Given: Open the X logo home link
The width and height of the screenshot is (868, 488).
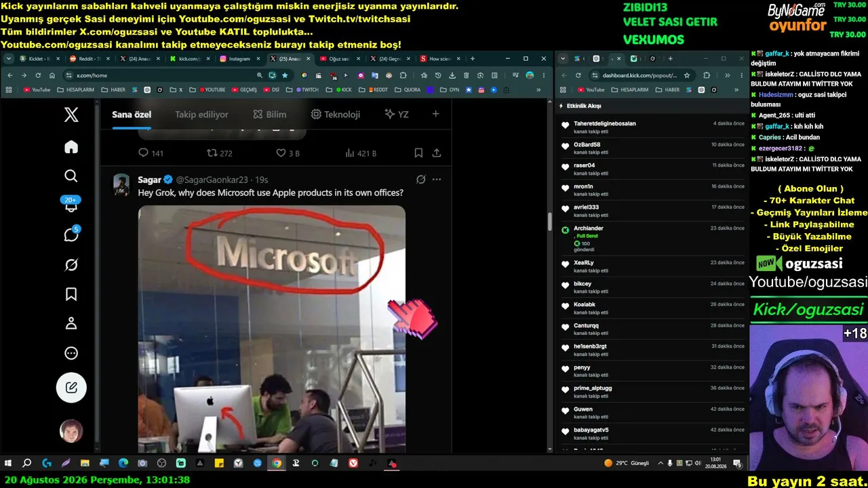Looking at the screenshot, I should coord(71,115).
